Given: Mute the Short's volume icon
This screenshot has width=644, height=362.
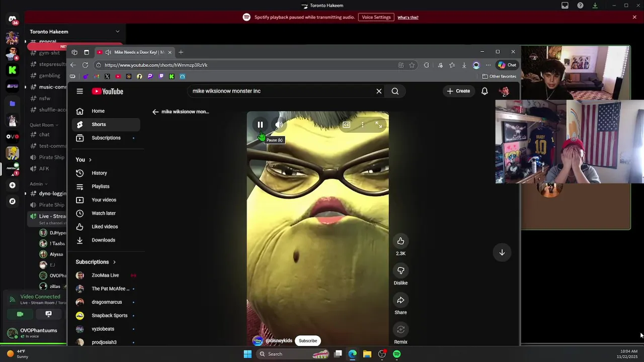Looking at the screenshot, I should tap(279, 125).
